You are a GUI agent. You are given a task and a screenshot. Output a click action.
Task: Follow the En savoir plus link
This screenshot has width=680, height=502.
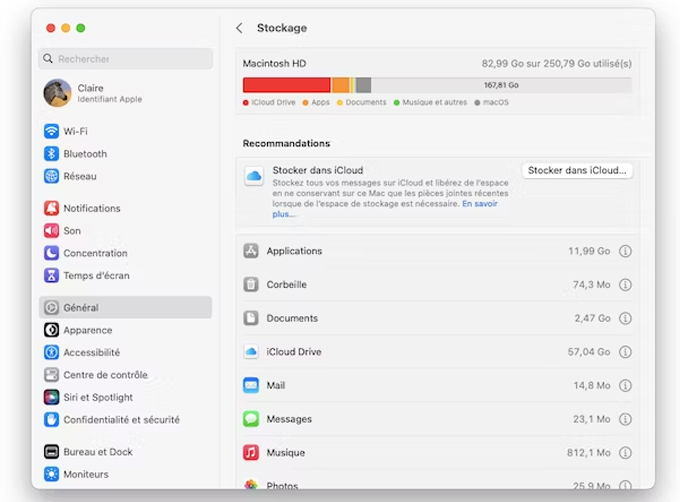coord(479,204)
